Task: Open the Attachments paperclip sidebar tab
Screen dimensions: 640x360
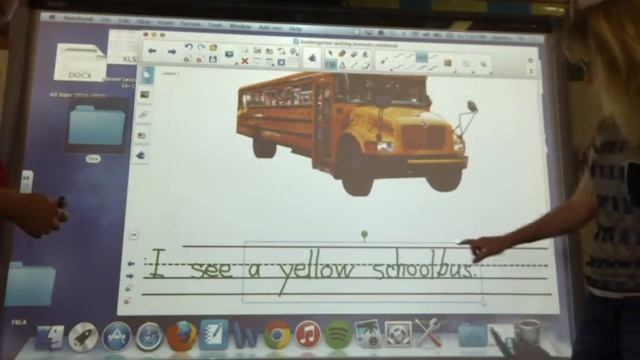Action: coord(143,115)
